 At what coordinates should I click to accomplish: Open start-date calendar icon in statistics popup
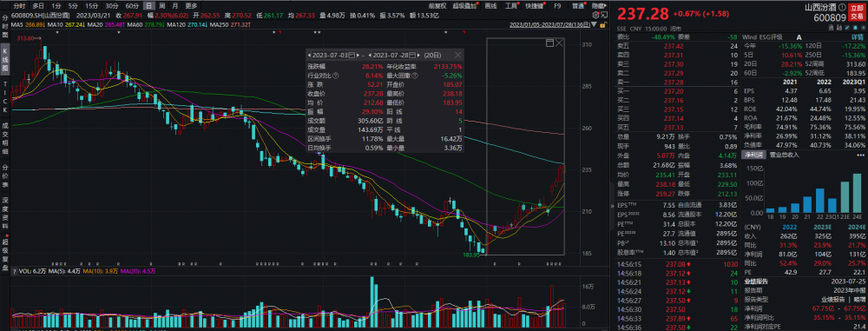point(352,55)
